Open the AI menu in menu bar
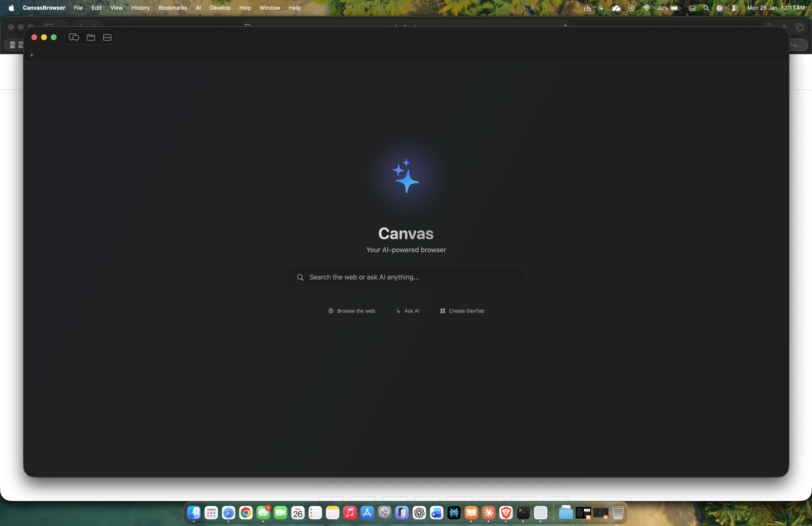This screenshot has width=812, height=526. coord(198,8)
